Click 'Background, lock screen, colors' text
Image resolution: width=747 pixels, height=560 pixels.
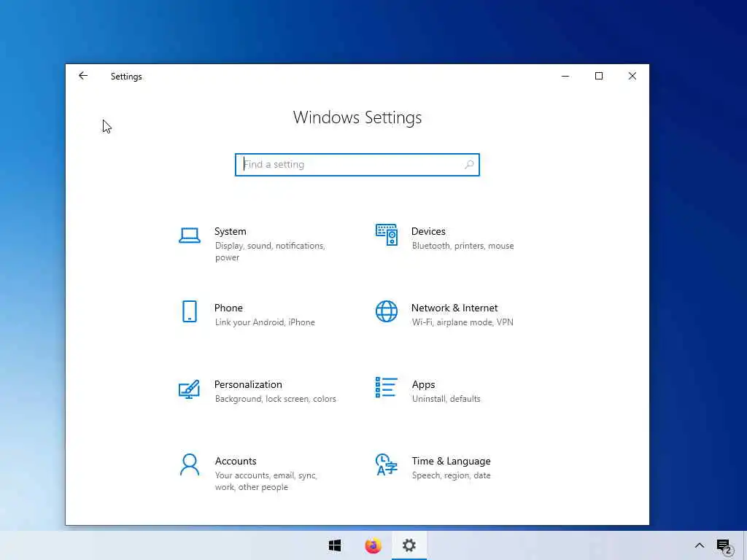click(275, 399)
